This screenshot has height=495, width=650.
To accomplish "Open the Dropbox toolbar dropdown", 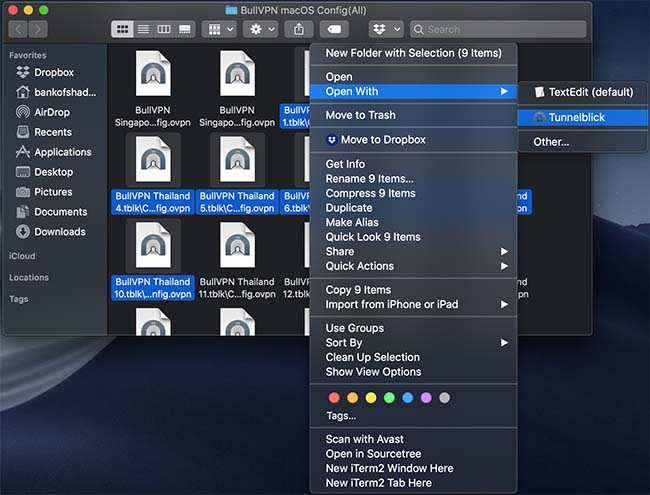I will coord(386,29).
